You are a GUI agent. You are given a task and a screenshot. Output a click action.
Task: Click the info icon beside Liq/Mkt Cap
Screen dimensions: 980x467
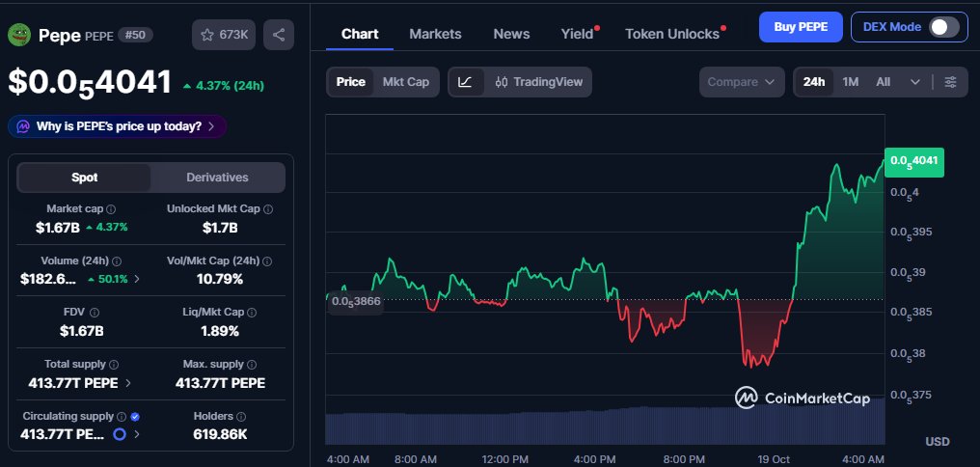[252, 313]
